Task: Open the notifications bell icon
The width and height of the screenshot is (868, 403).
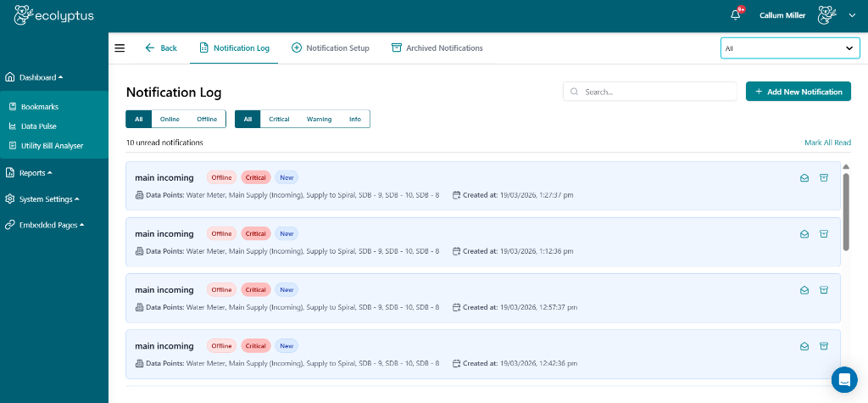Action: coord(735,14)
